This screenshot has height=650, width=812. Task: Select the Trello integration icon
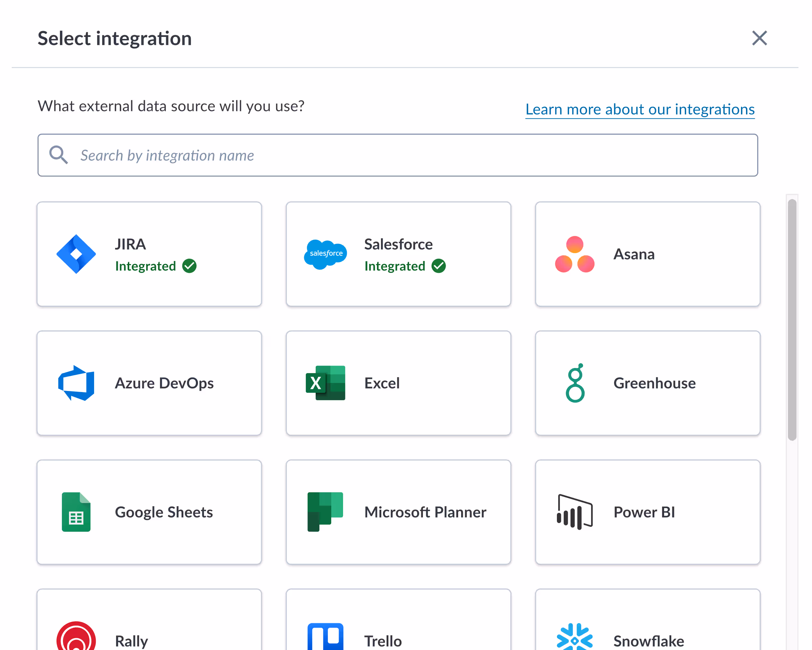click(x=325, y=637)
